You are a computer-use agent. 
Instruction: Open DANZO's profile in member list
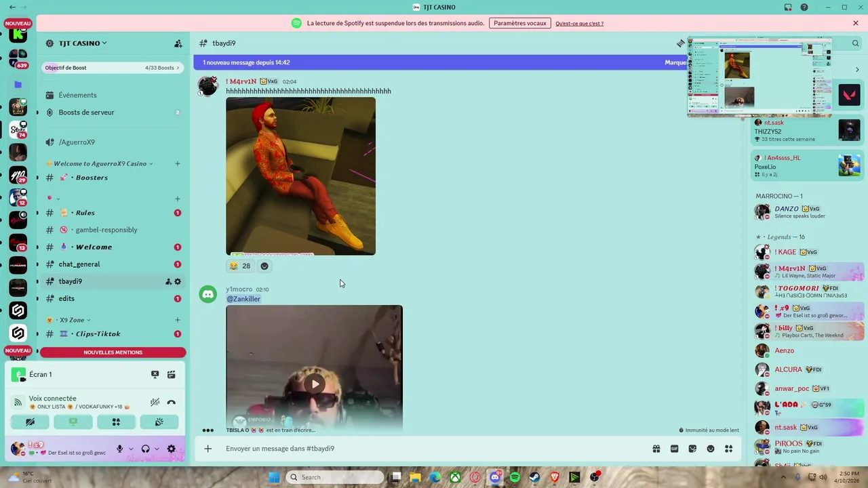808,211
